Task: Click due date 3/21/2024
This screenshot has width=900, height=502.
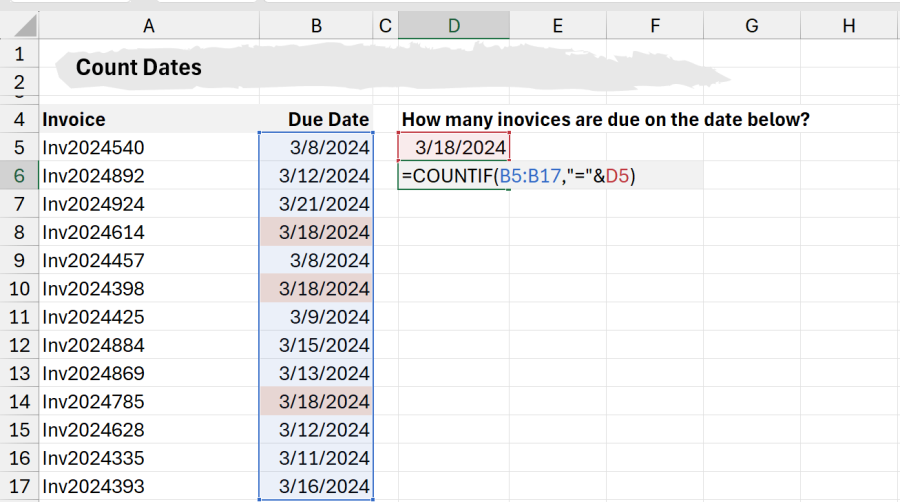Action: coord(316,204)
